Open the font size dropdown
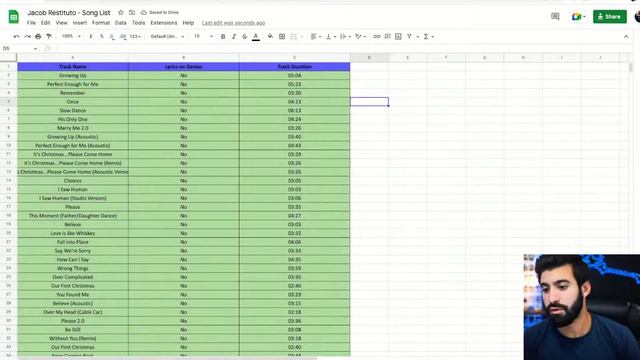Viewport: 640px width, 360px height. tap(203, 36)
